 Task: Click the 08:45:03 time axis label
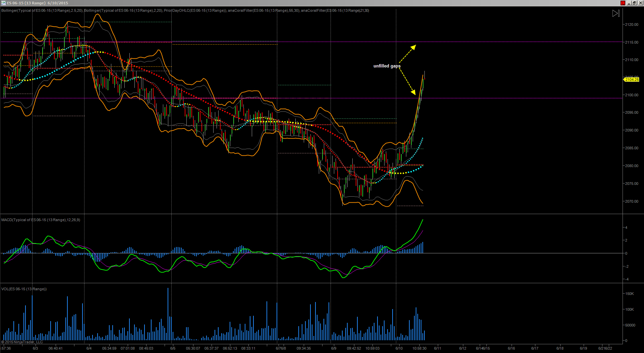pos(146,348)
